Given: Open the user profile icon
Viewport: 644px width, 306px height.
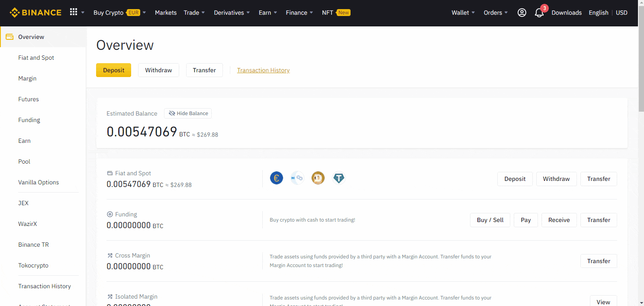Looking at the screenshot, I should (522, 13).
